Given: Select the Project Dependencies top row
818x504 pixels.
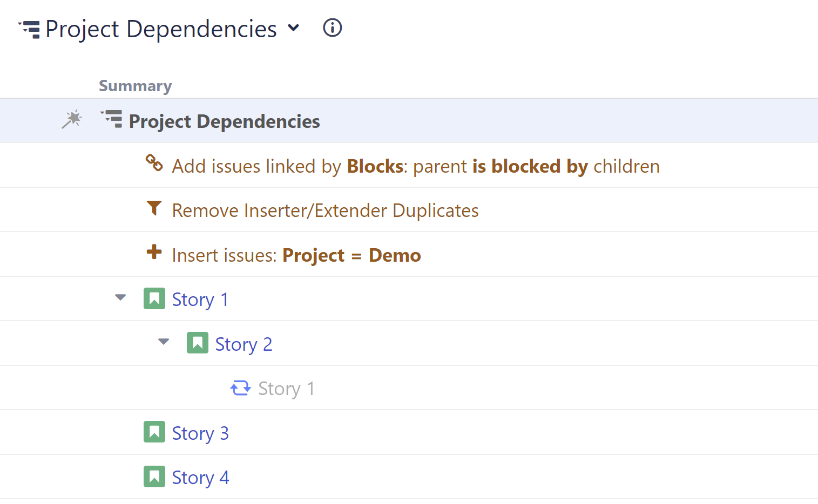Looking at the screenshot, I should coord(224,120).
